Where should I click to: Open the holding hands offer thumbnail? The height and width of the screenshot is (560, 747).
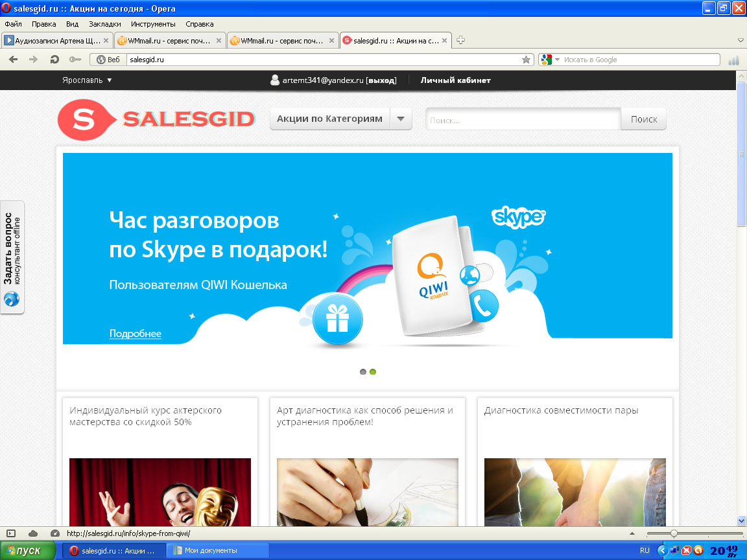[575, 493]
